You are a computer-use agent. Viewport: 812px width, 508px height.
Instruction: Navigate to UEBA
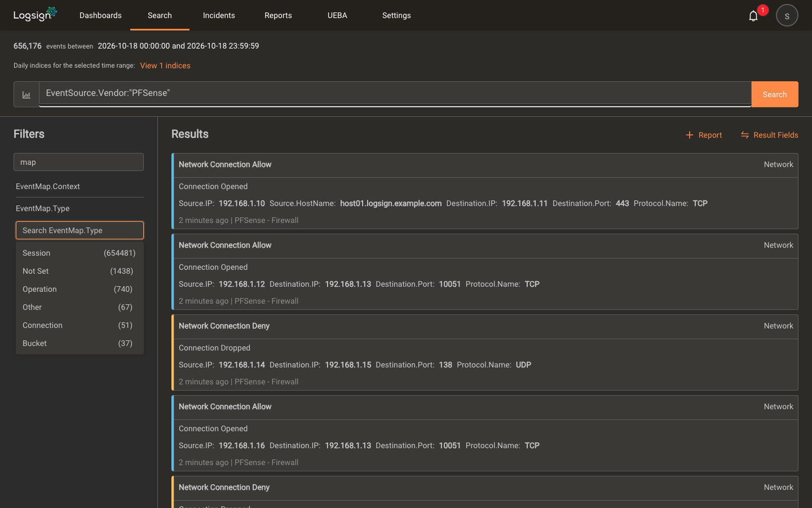[337, 15]
